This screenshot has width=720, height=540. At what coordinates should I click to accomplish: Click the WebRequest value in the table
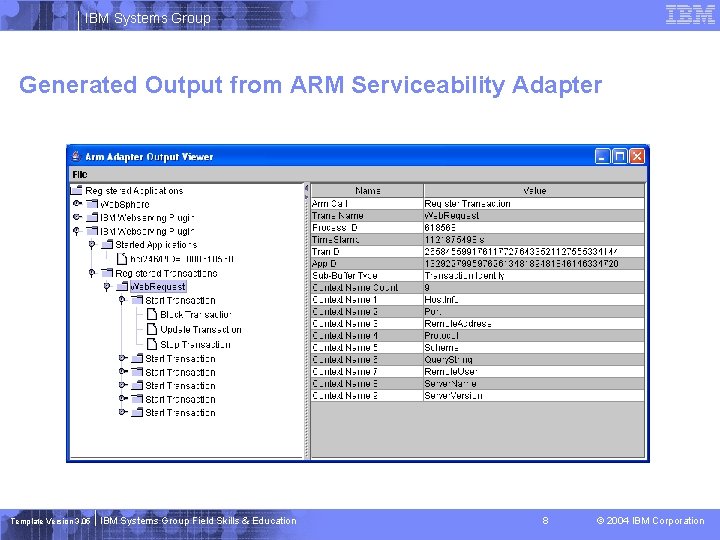(534, 215)
